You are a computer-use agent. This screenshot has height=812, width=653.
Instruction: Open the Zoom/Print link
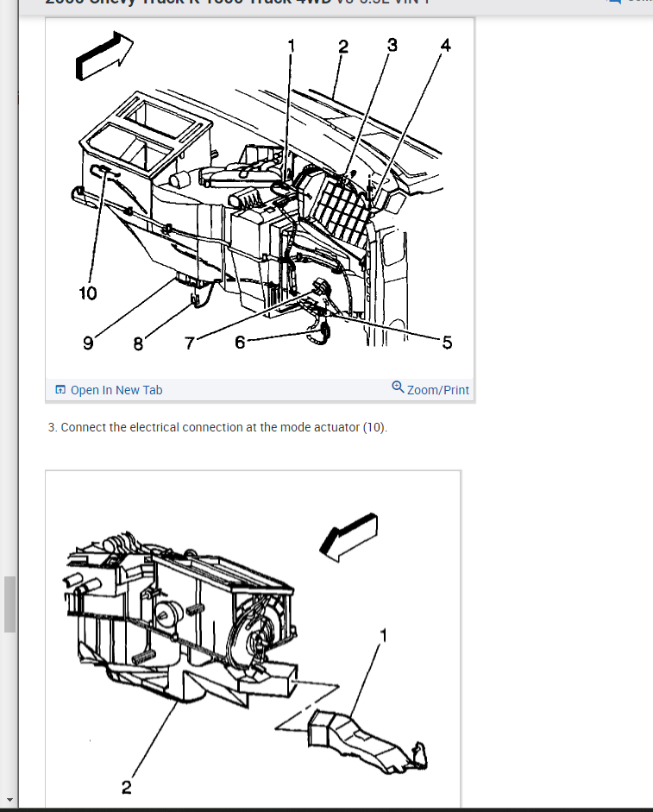click(x=437, y=390)
